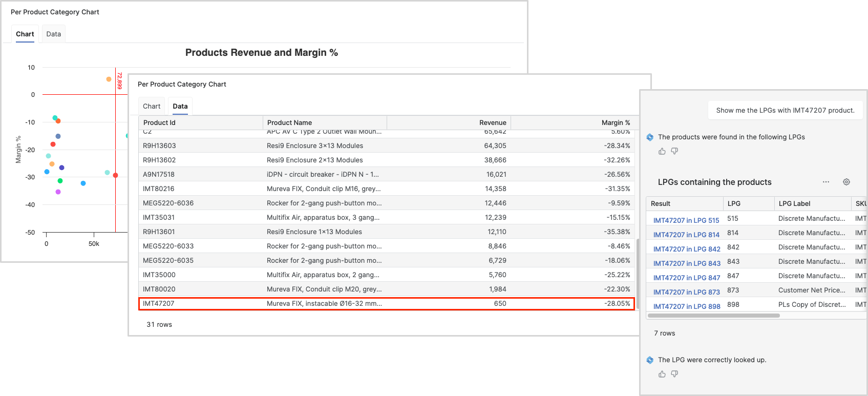Click assistant logo beside 'The LPG were correctly'
The width and height of the screenshot is (868, 396).
[x=650, y=360]
